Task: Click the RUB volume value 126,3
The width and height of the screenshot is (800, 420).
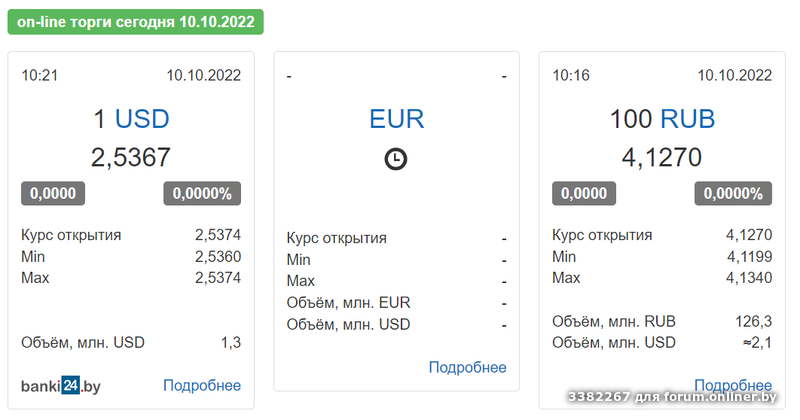Action: click(753, 321)
